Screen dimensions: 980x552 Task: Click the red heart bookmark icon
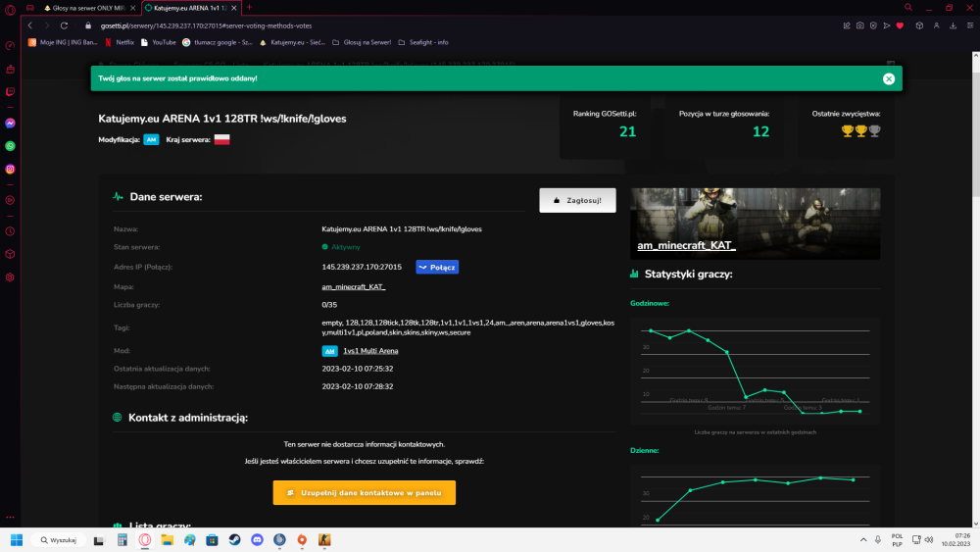[900, 25]
